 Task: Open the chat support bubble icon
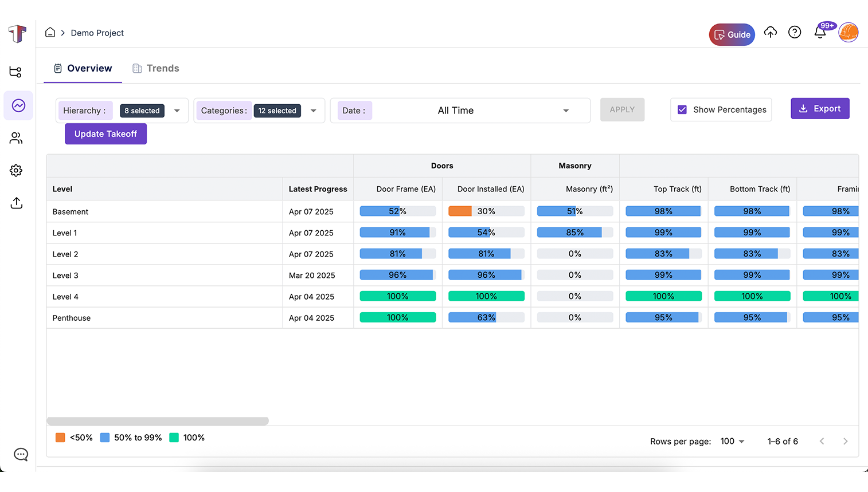tap(21, 454)
